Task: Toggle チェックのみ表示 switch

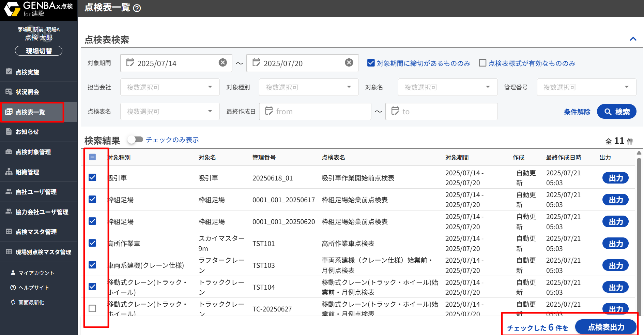Action: [135, 140]
